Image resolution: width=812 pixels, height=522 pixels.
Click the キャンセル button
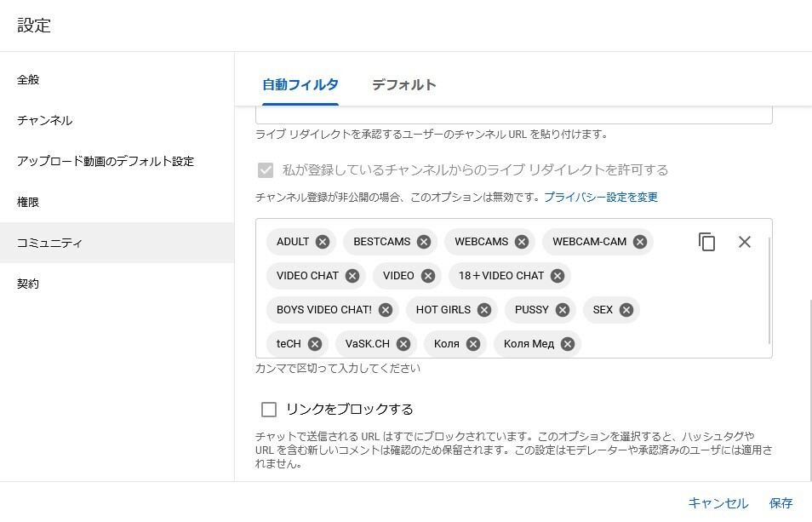(x=718, y=502)
